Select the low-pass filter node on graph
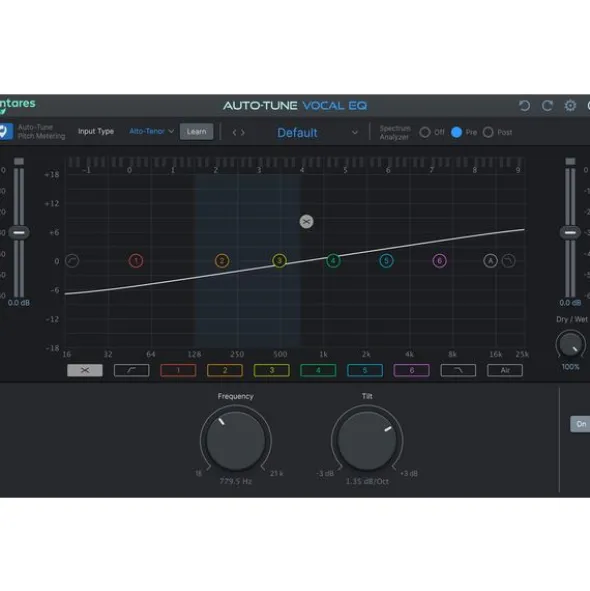 (x=509, y=261)
